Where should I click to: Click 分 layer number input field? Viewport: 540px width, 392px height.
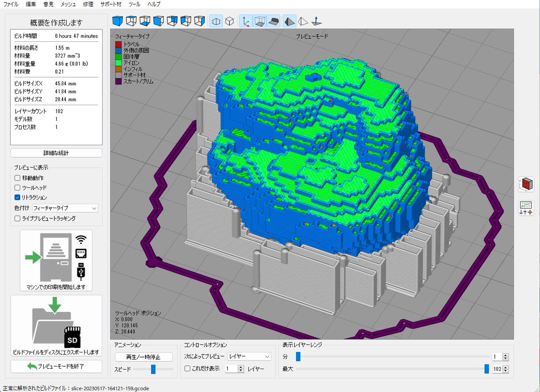(x=497, y=357)
